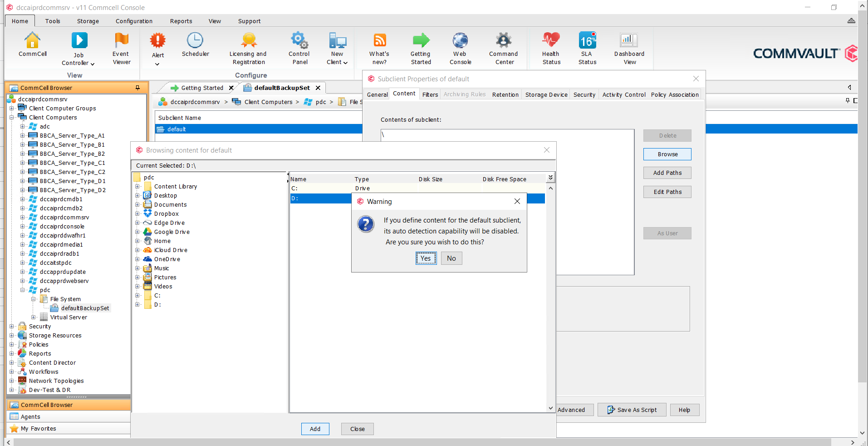Open the New Client dropdown arrow
The width and height of the screenshot is (868, 446).
click(x=345, y=63)
